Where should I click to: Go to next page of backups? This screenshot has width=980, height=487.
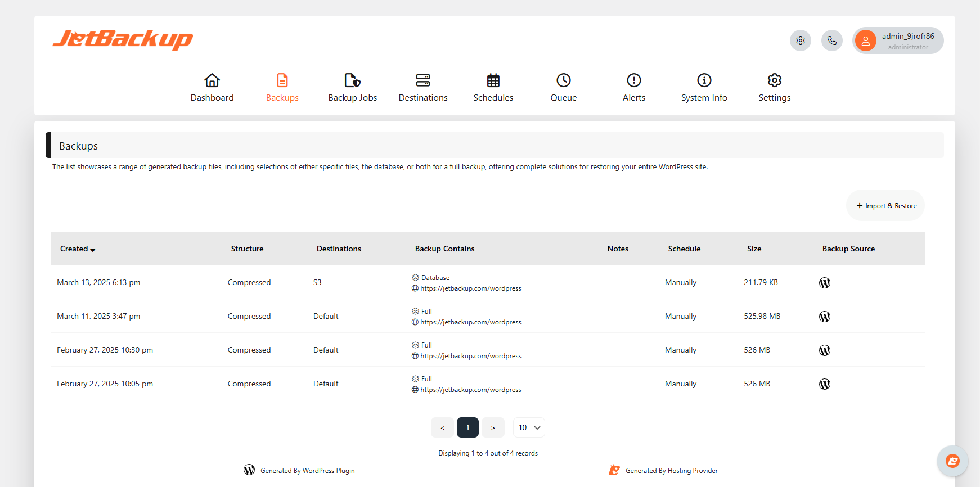click(493, 427)
